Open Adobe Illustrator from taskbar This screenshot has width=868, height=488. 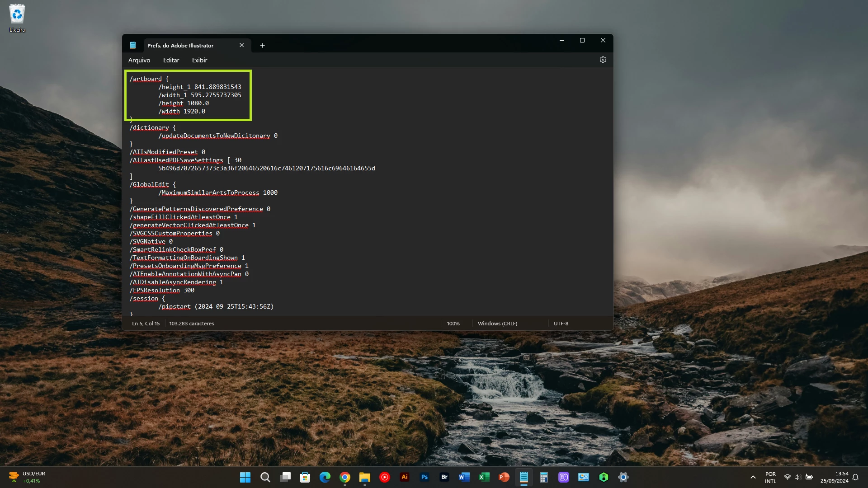404,477
